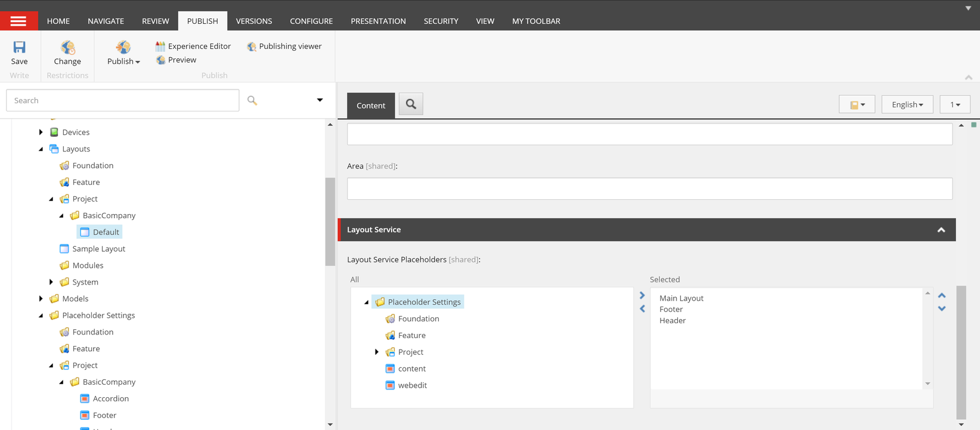Click the Save floppy disk icon

click(19, 47)
